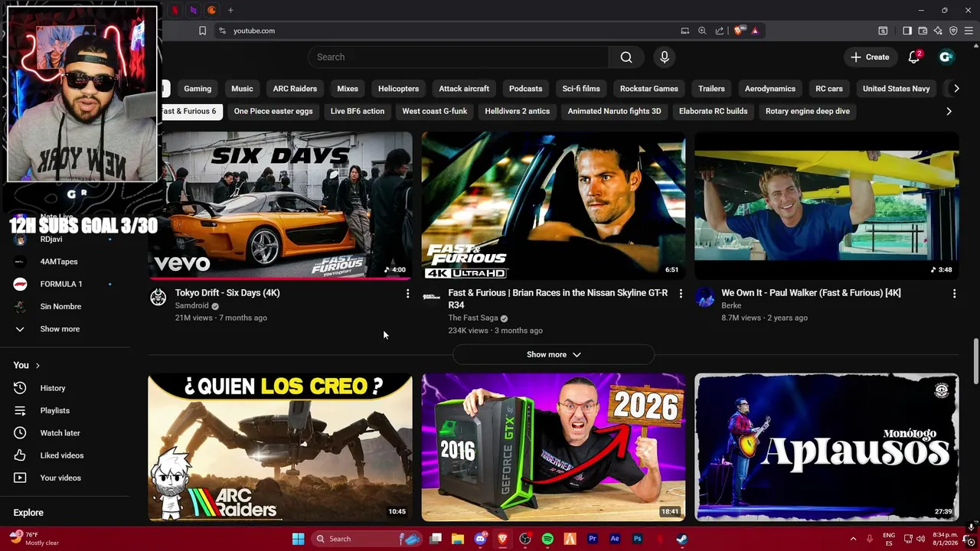Screen dimensions: 980x551
Task: Expand the You section chevron
Action: point(37,366)
